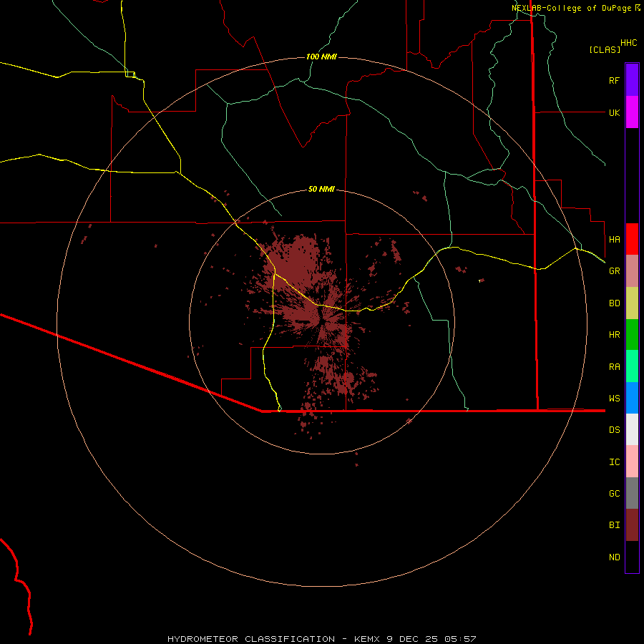Screen dimensions: 644x644
Task: Click the RF purple legend swatch
Action: pos(632,80)
